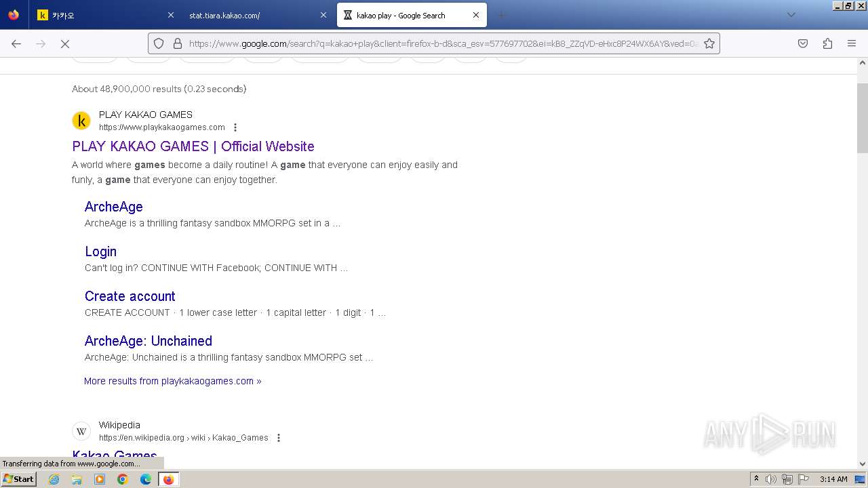This screenshot has width=868, height=488.
Task: Click the en.wikipedia.org Kakao_Games URL text
Action: pyautogui.click(x=184, y=438)
